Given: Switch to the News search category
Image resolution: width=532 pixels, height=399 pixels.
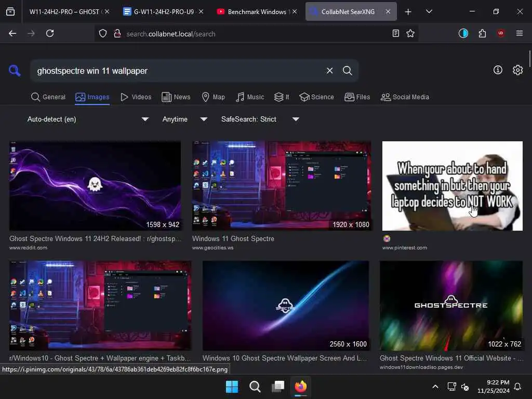Looking at the screenshot, I should point(176,97).
